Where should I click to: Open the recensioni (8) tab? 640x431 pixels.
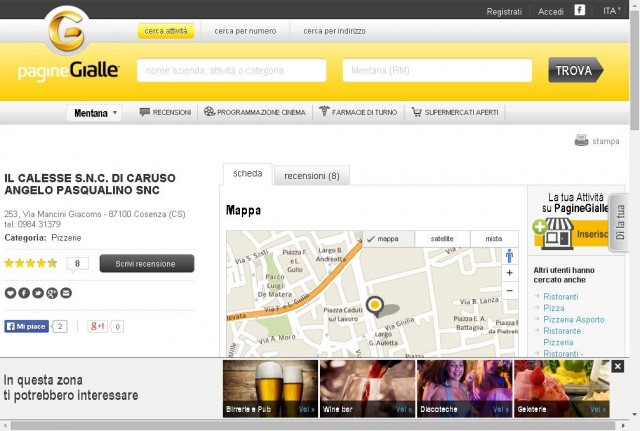(x=312, y=176)
